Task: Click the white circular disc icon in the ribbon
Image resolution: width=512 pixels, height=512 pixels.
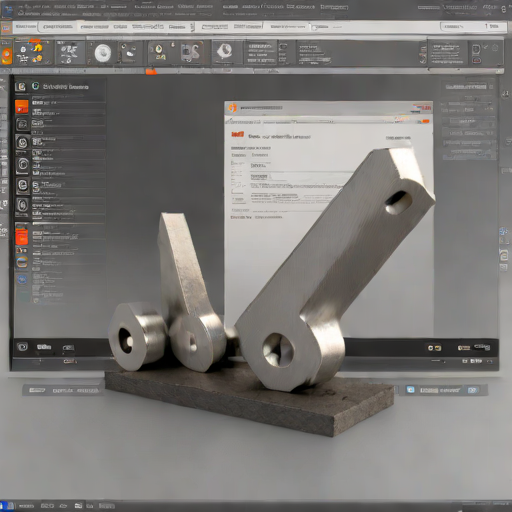Action: [x=103, y=53]
